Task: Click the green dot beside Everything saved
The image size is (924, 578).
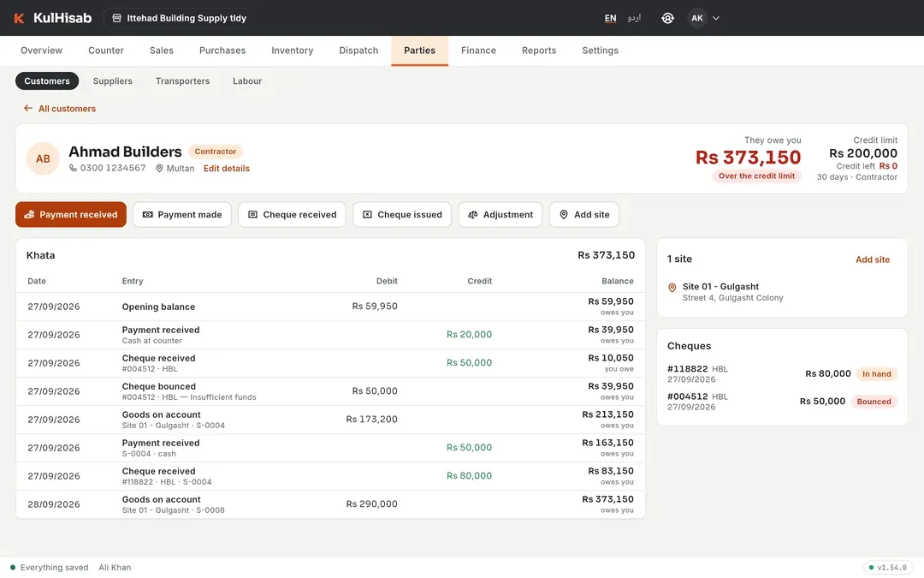Action: click(13, 568)
